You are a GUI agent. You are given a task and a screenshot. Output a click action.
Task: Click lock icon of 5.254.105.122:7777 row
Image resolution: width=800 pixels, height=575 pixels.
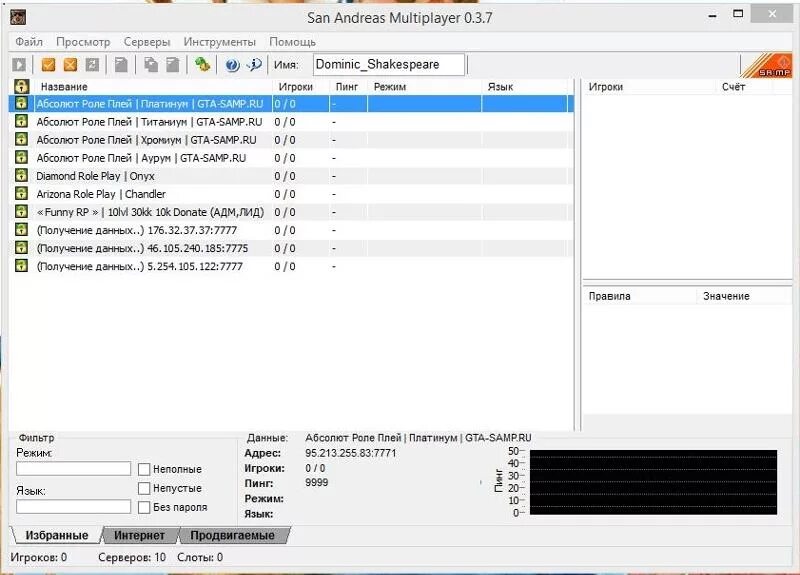tap(21, 266)
